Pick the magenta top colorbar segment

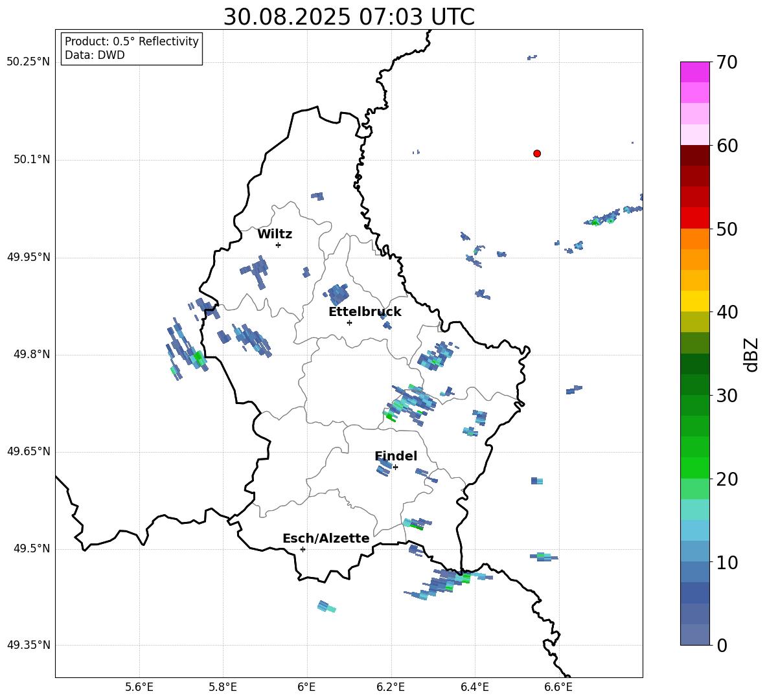695,72
